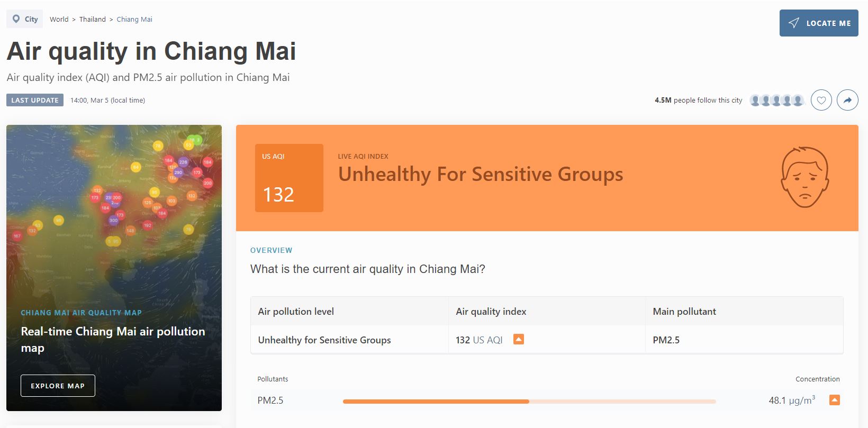The image size is (868, 428).
Task: Open the World breadcrumb link
Action: 59,20
